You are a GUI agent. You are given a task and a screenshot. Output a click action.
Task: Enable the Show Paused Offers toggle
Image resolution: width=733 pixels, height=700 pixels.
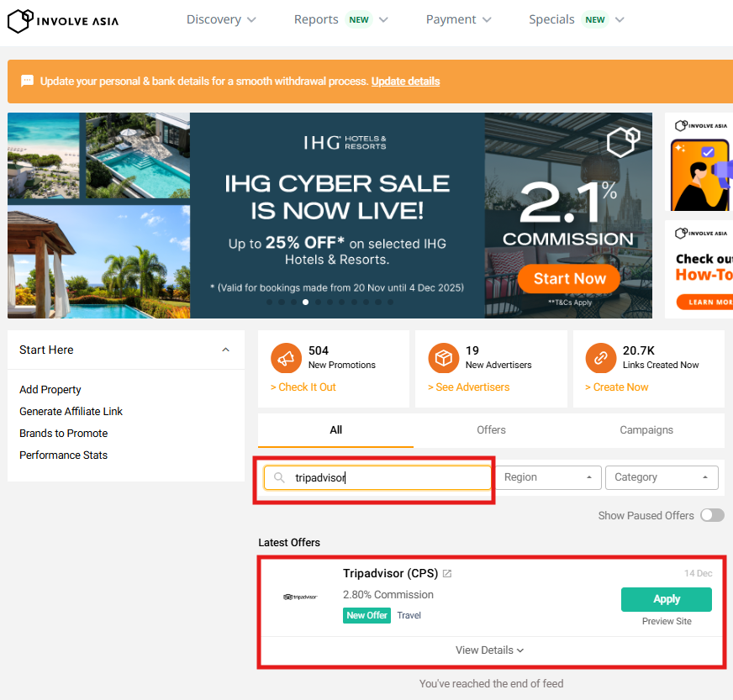(711, 515)
